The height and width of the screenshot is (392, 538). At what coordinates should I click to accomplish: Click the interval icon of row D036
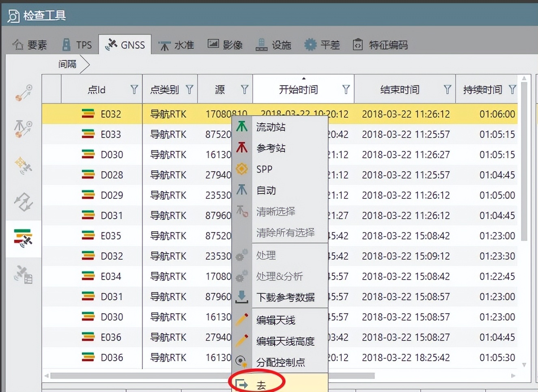coord(88,357)
